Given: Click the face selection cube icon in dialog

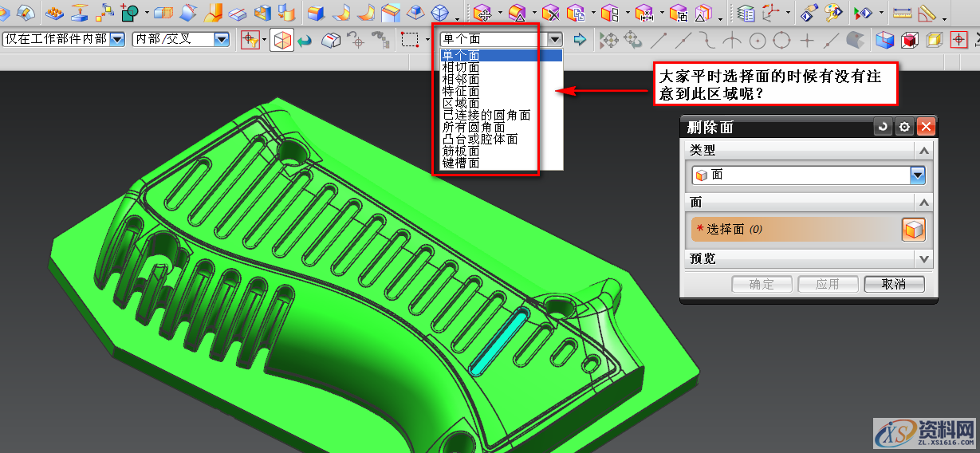Looking at the screenshot, I should point(913,230).
